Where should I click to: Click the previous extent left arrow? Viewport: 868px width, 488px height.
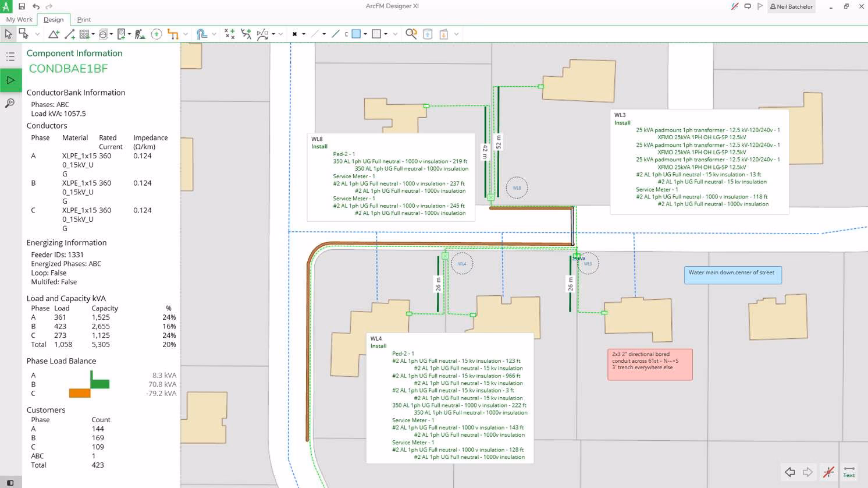[789, 472]
